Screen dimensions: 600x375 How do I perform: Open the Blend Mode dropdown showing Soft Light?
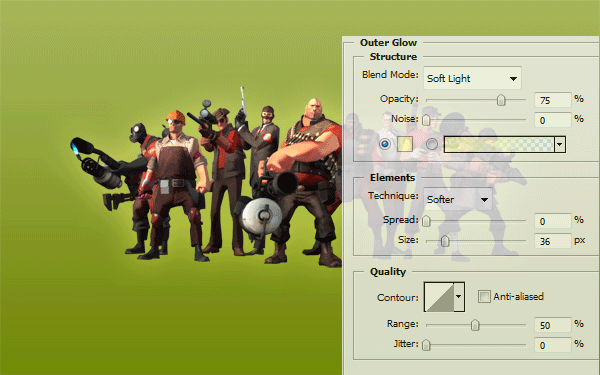472,78
